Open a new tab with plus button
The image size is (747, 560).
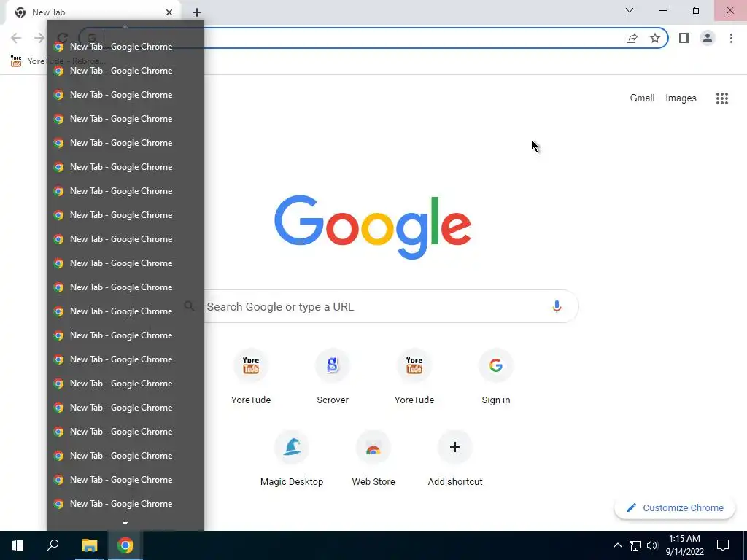(197, 12)
